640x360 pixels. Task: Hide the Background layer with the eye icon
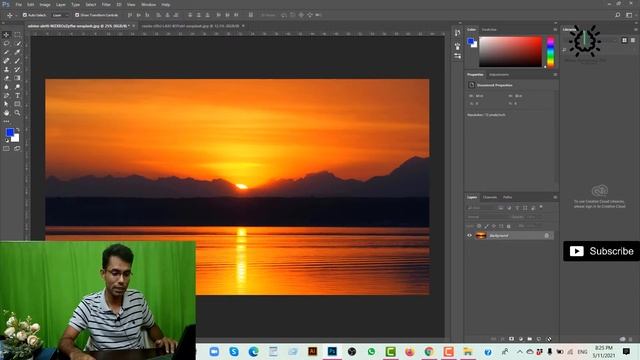(469, 236)
